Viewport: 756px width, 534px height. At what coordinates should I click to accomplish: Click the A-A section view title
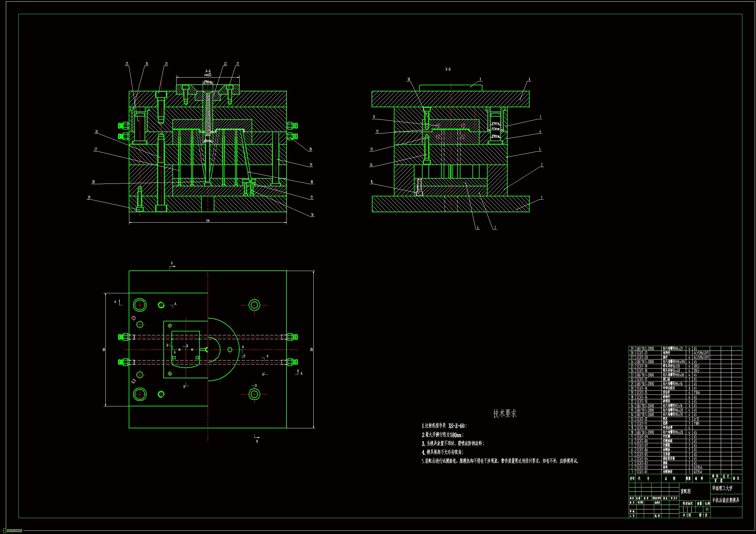tap(208, 71)
